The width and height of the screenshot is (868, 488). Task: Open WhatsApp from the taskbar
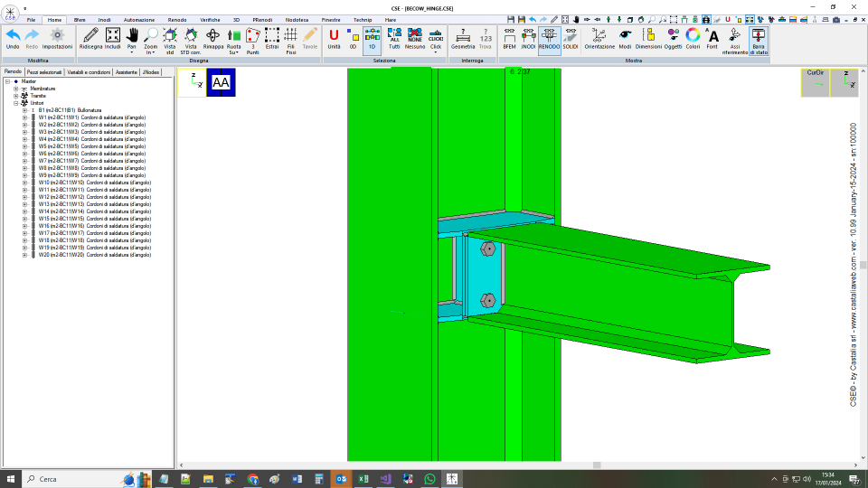(x=429, y=479)
